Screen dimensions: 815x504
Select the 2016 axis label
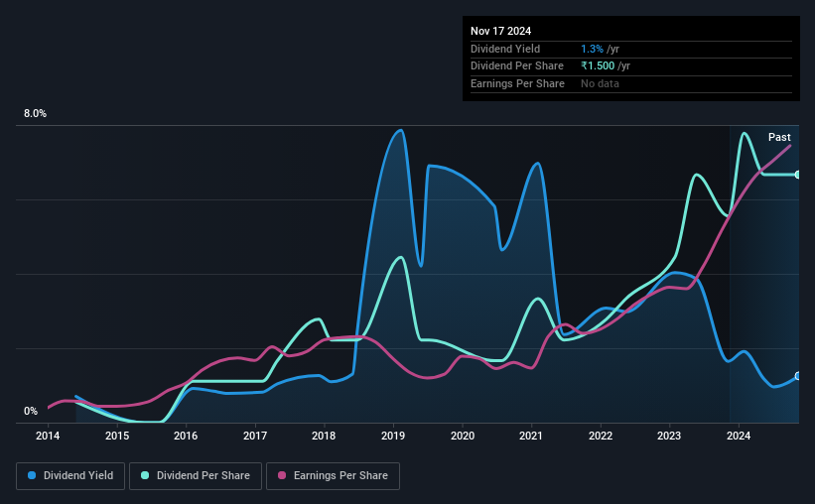pyautogui.click(x=186, y=436)
